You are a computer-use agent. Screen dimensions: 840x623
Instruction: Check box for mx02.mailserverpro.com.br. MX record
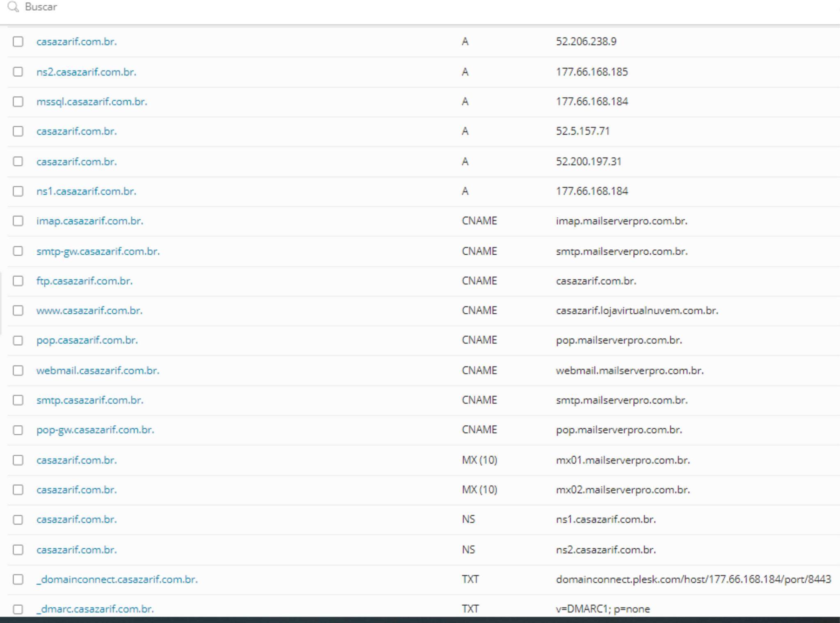tap(18, 490)
